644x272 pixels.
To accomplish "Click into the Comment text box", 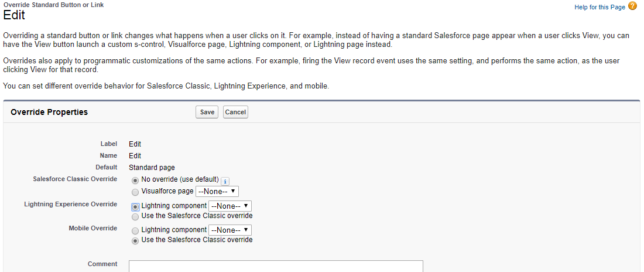I will coord(276,267).
